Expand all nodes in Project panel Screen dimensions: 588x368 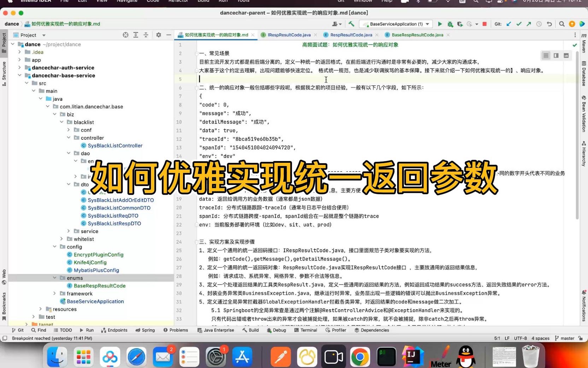click(136, 35)
